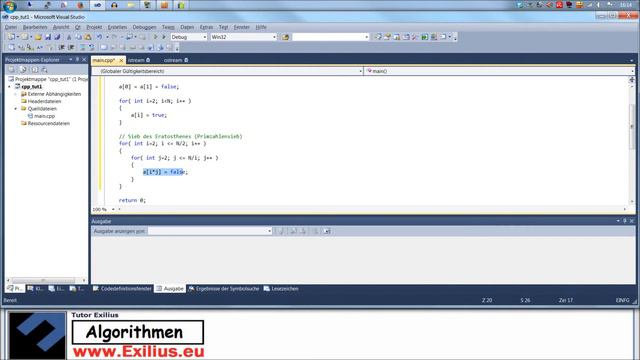The width and height of the screenshot is (640, 360).
Task: Click the www.Exilius.eu link
Action: click(138, 351)
